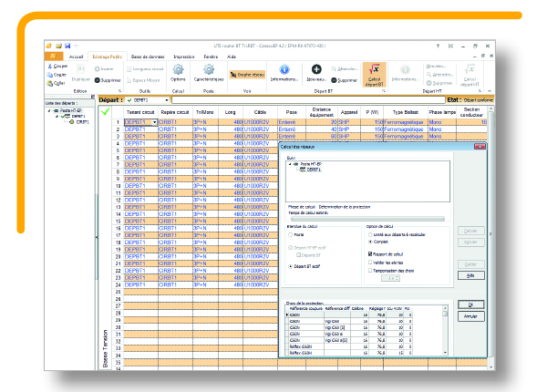The image size is (547, 392).
Task: Toggle the Graphe réseau view button
Action: pyautogui.click(x=247, y=74)
